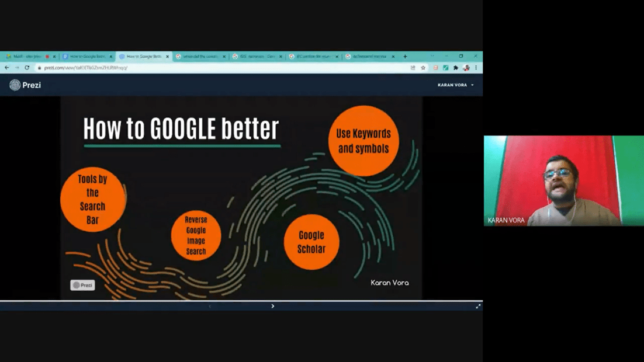644x362 pixels.
Task: Reload the page with the refresh icon
Action: 27,67
